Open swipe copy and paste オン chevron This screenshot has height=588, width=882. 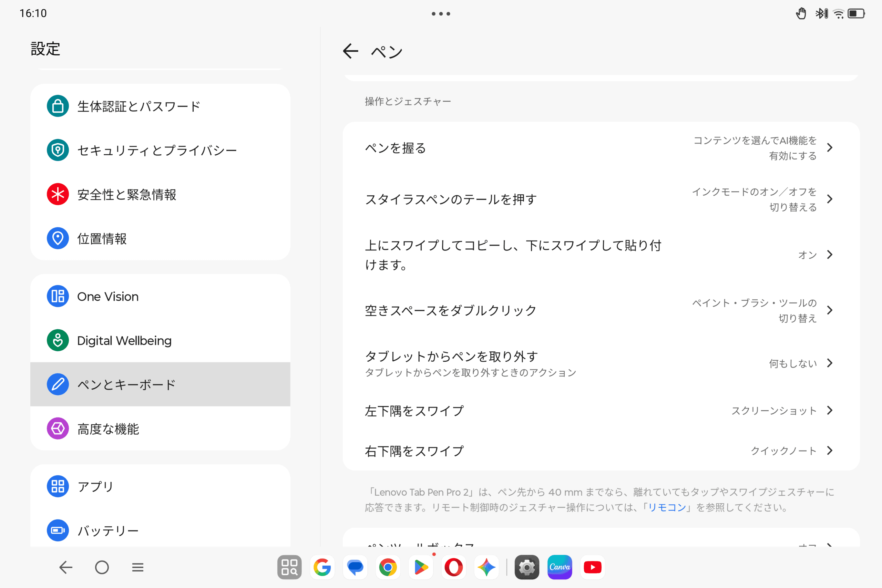830,255
